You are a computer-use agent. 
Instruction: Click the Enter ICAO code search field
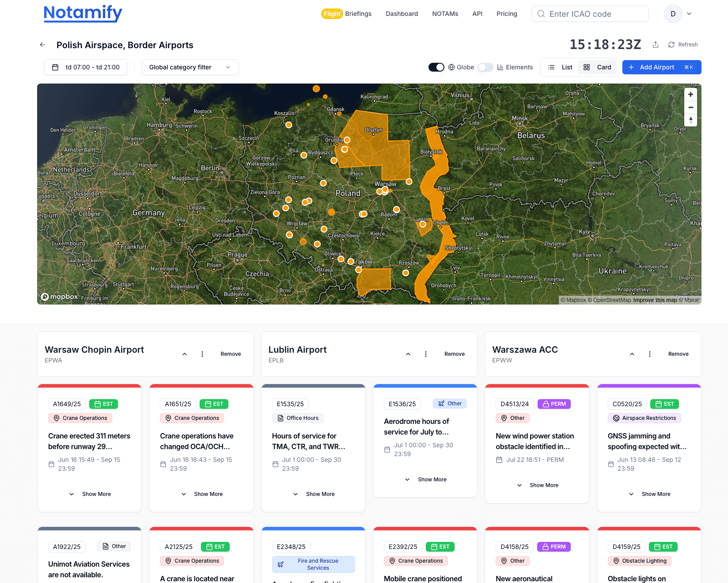coord(590,14)
